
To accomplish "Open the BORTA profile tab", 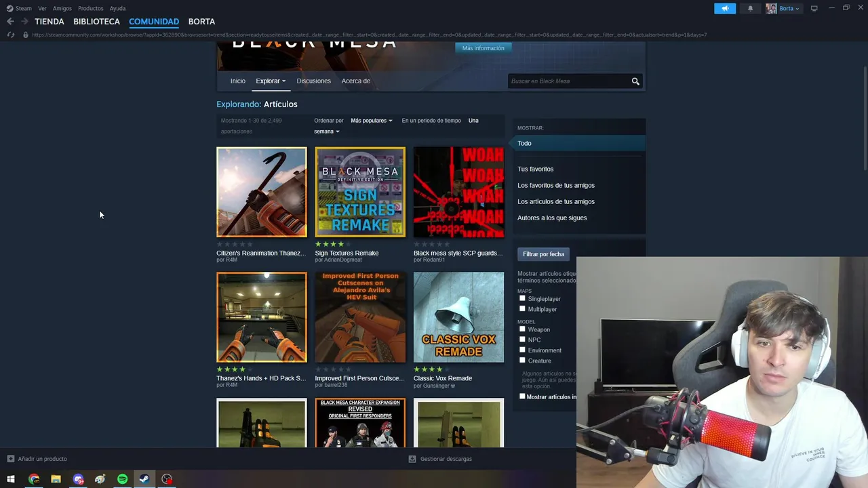I will tap(201, 22).
